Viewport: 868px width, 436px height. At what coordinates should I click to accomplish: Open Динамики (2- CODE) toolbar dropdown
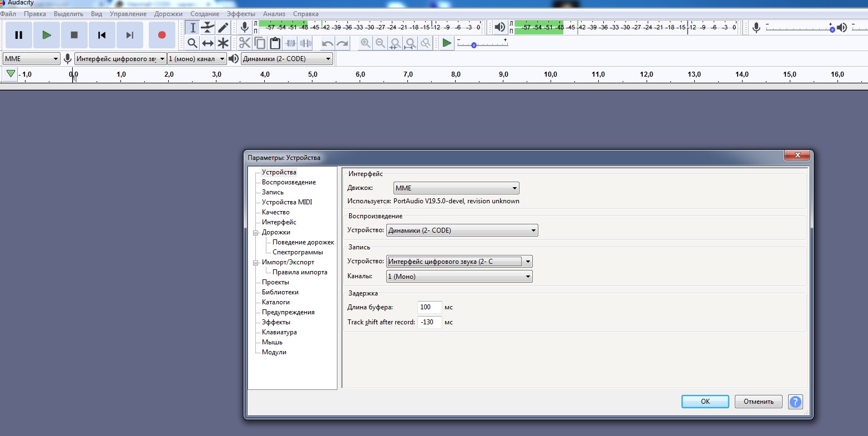[287, 59]
